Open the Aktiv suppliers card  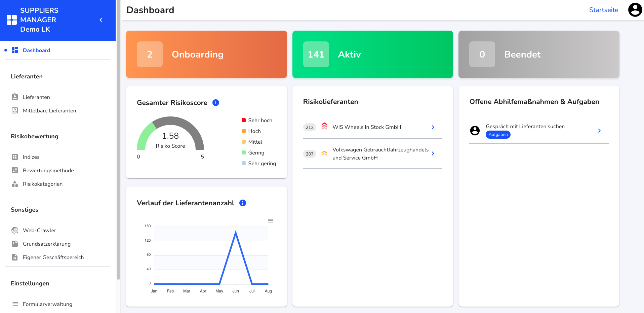(x=373, y=54)
